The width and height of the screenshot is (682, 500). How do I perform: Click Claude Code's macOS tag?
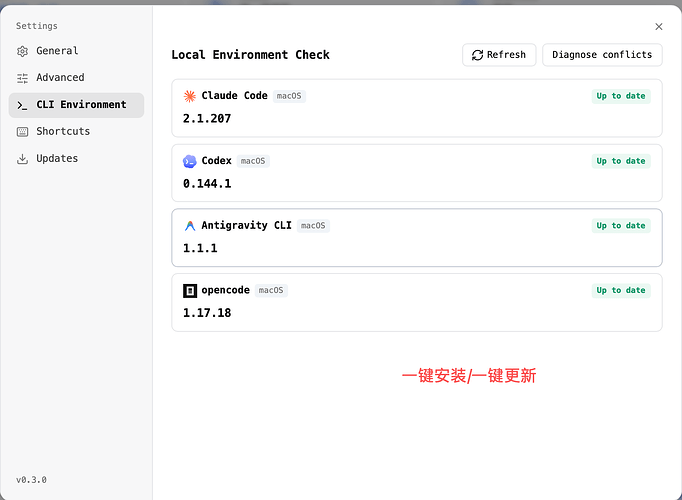289,96
